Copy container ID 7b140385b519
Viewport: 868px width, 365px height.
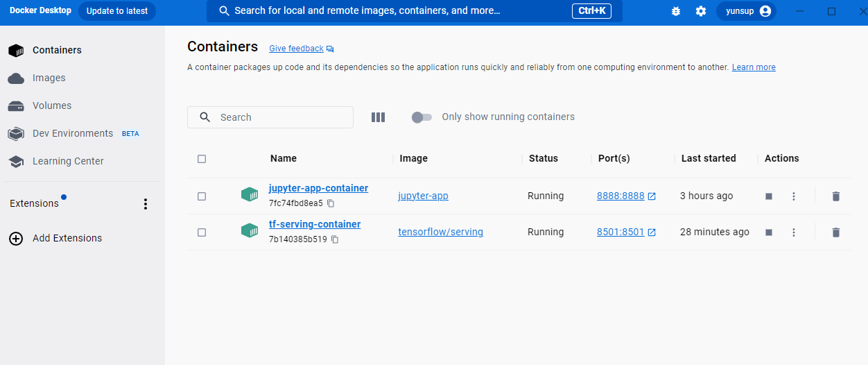(x=335, y=239)
